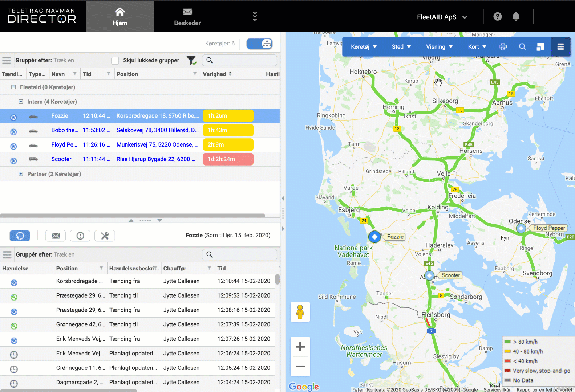
Task: Zoom out the map
Action: coord(300,366)
